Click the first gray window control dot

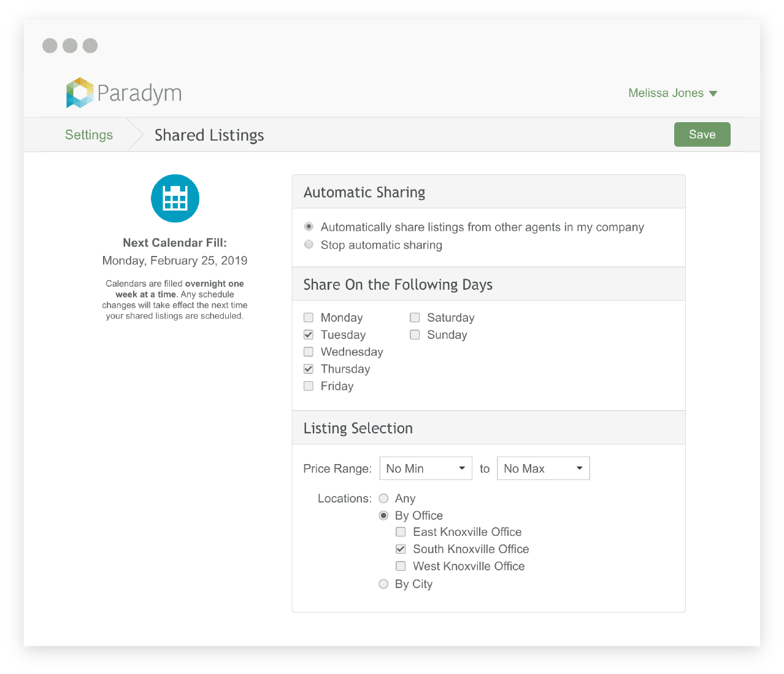click(50, 46)
